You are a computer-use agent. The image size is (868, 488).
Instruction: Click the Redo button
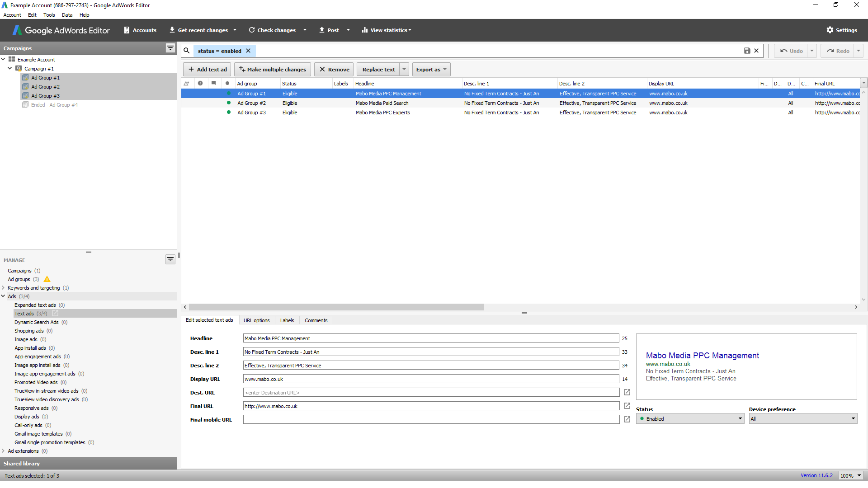(838, 51)
